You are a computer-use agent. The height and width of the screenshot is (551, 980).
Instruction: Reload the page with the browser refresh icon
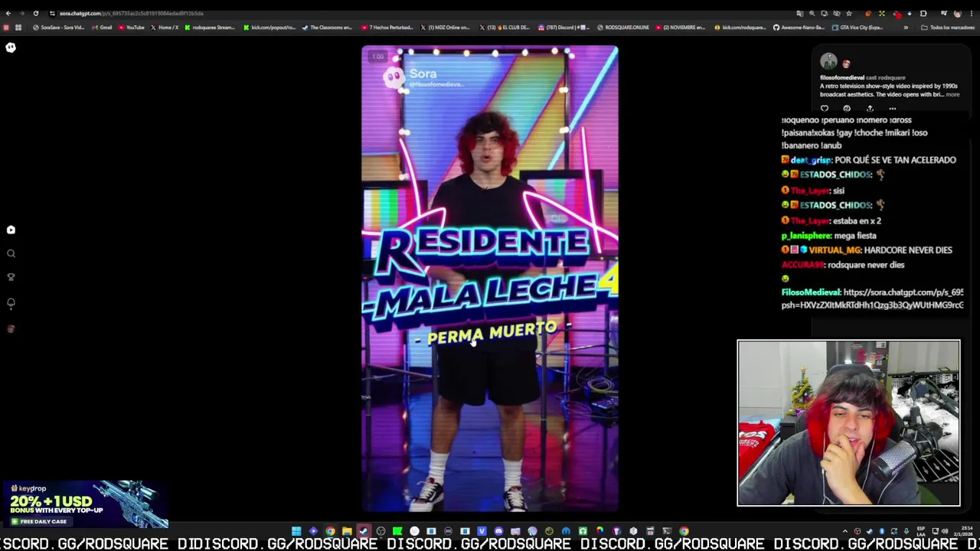coord(35,13)
